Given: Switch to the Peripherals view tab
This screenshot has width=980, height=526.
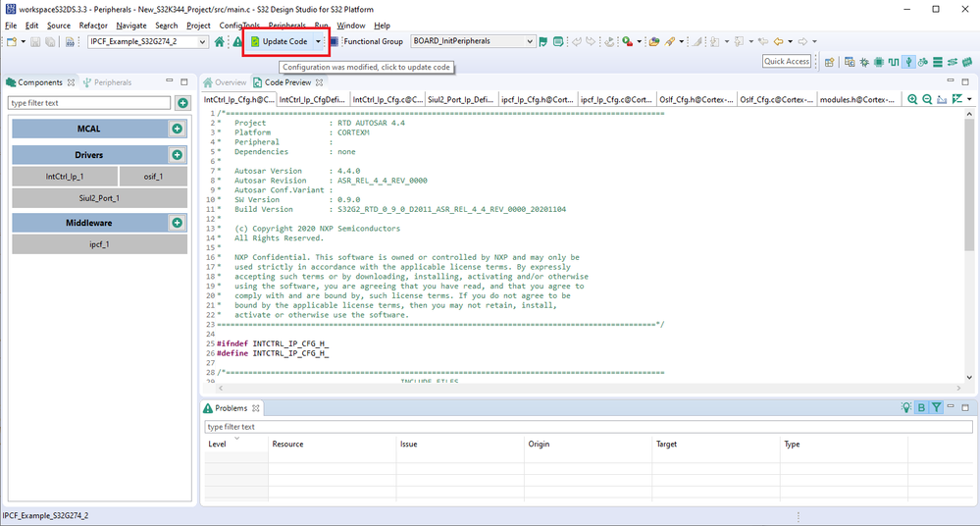Looking at the screenshot, I should click(x=107, y=82).
